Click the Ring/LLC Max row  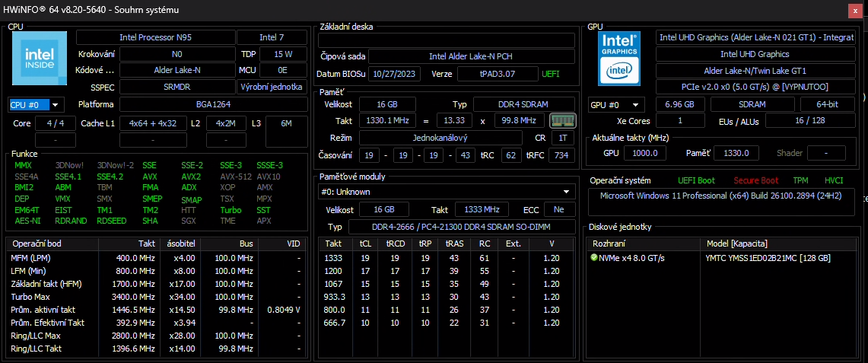pos(155,336)
